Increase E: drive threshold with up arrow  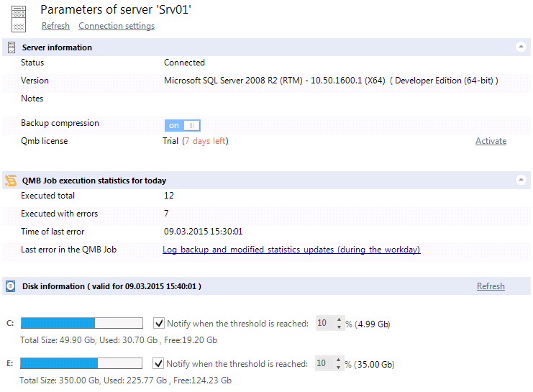tap(338, 360)
